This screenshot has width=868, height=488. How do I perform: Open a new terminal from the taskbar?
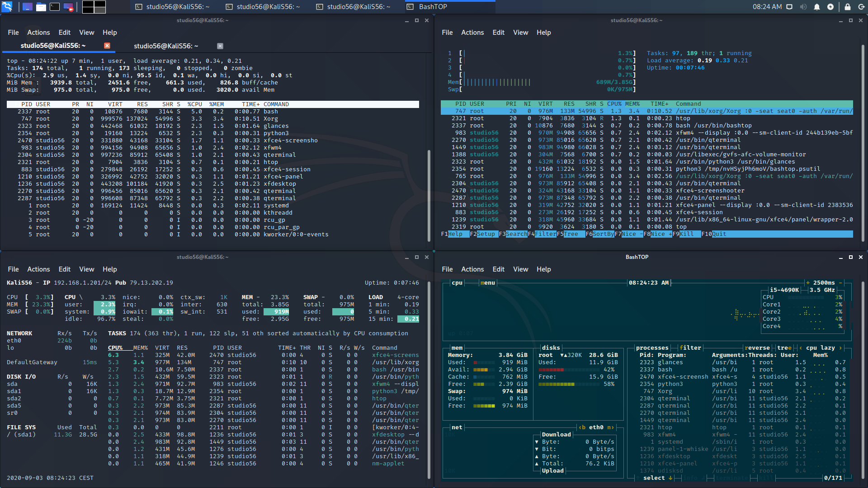click(x=55, y=7)
